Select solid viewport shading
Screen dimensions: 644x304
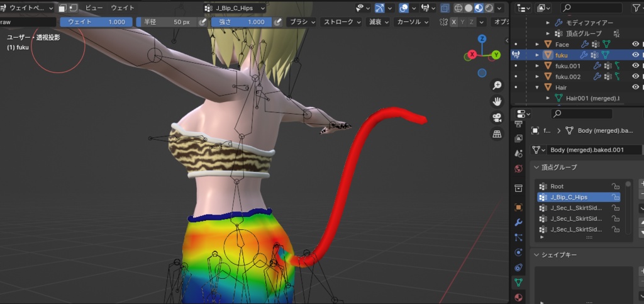(469, 8)
